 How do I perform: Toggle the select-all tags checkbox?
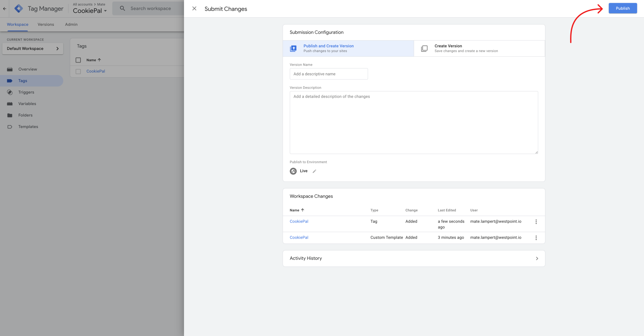click(78, 60)
